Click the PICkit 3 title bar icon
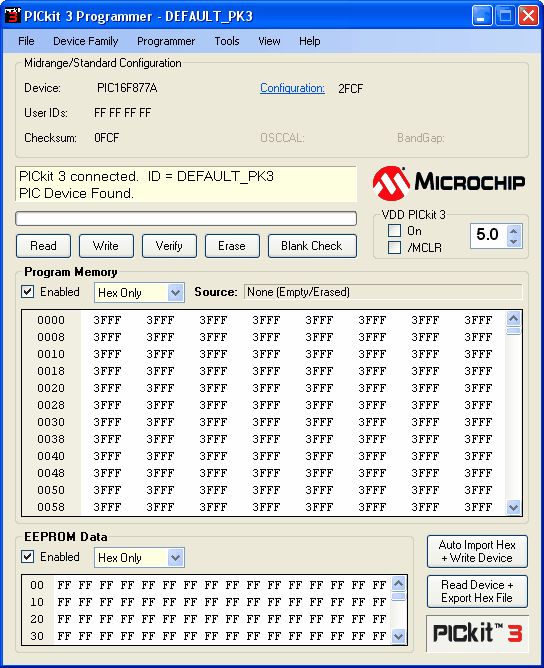The height and width of the screenshot is (668, 544). point(12,15)
